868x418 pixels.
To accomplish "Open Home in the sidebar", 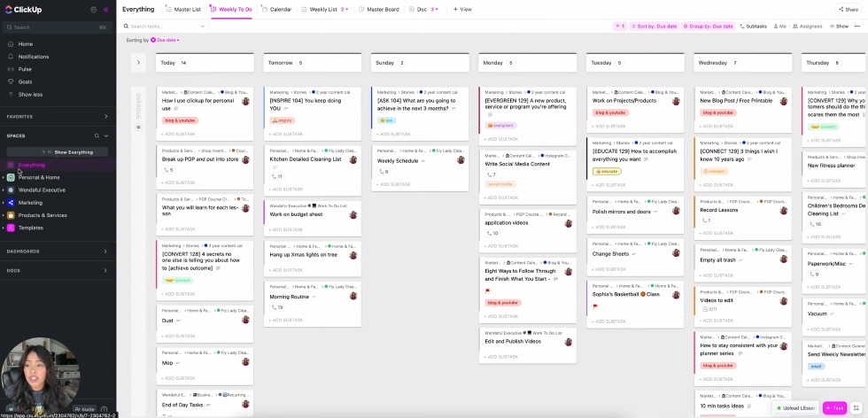I will (26, 43).
